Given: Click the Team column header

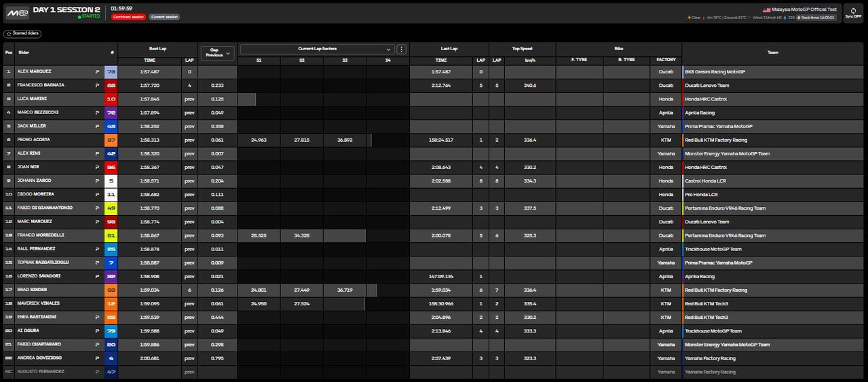Looking at the screenshot, I should click(x=773, y=52).
